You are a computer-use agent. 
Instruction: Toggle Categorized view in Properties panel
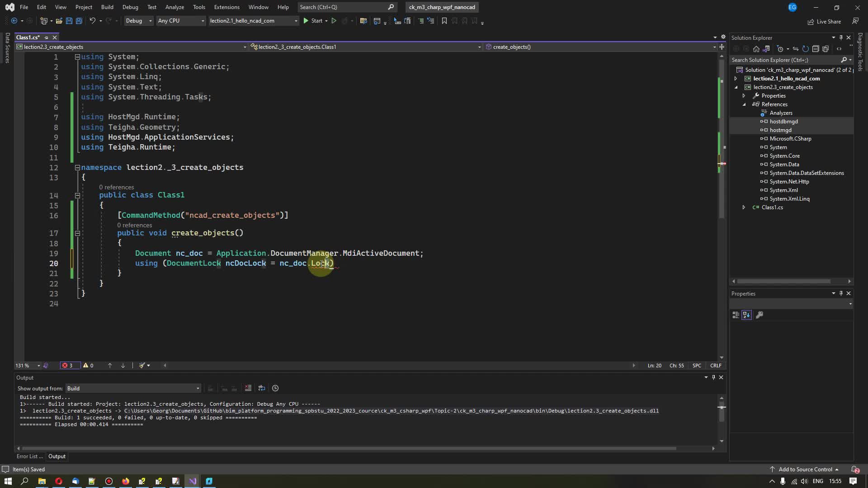click(x=736, y=315)
